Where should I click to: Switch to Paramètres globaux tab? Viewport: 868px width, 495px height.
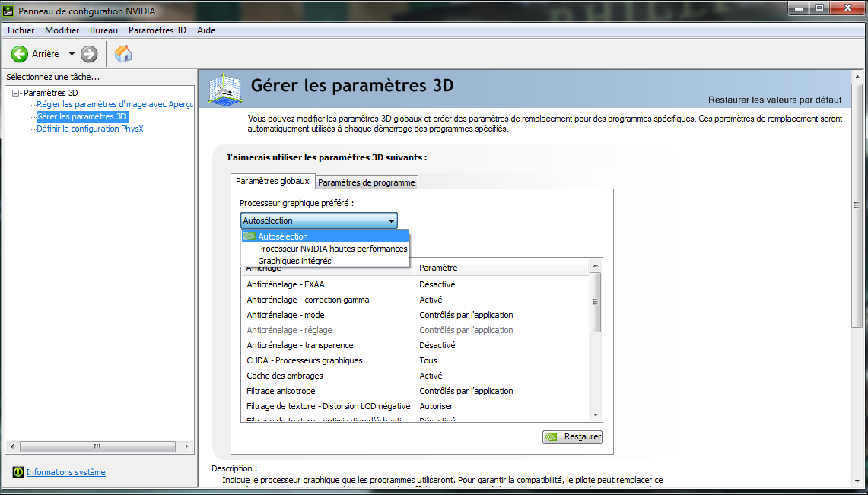point(272,181)
